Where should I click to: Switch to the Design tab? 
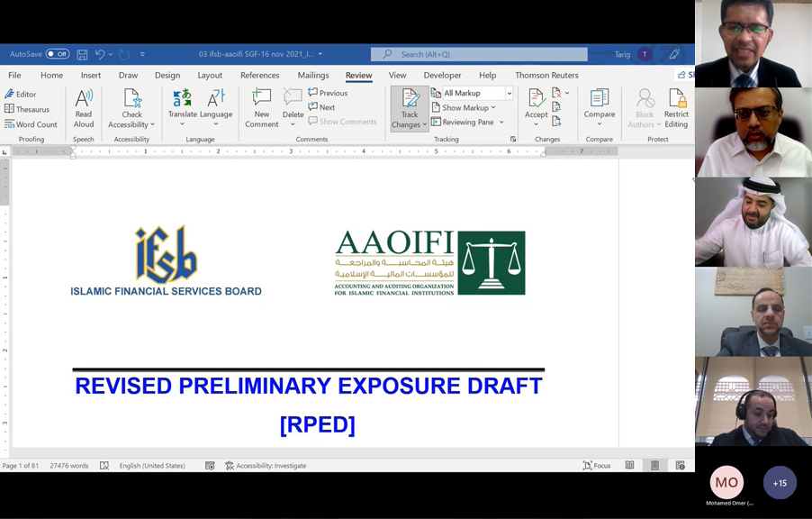(167, 75)
